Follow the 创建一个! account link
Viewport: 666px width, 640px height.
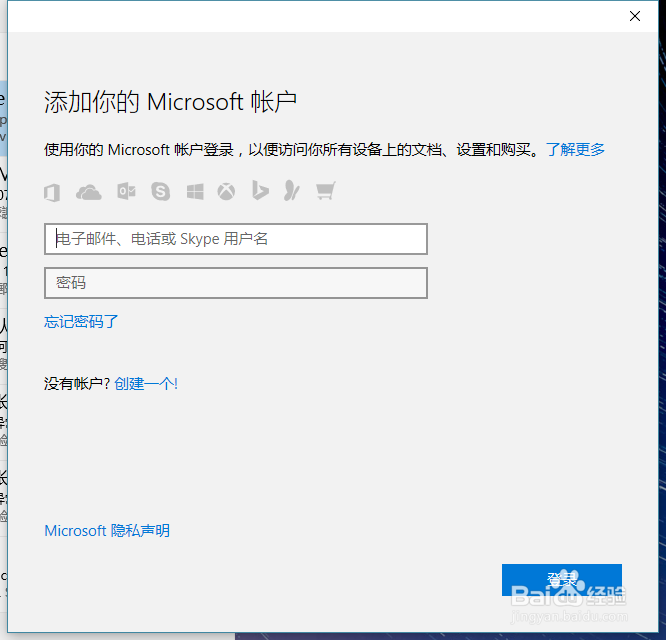click(146, 383)
